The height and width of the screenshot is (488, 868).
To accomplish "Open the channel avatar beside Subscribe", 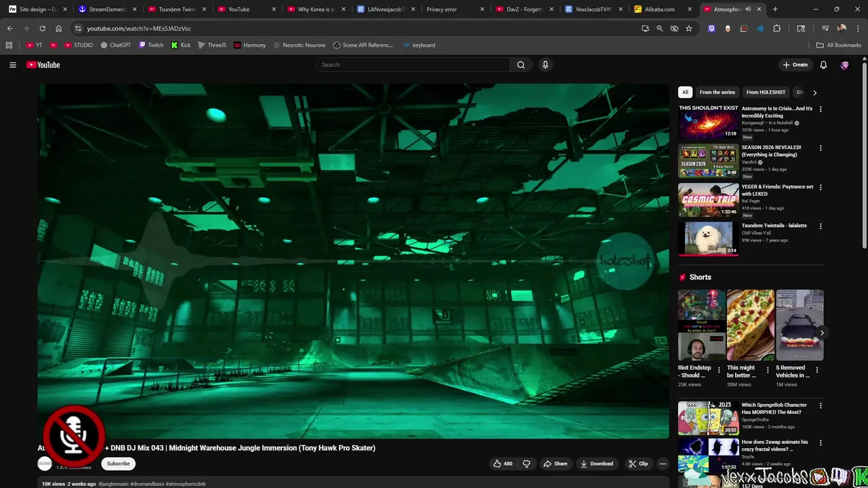I will pyautogui.click(x=45, y=464).
